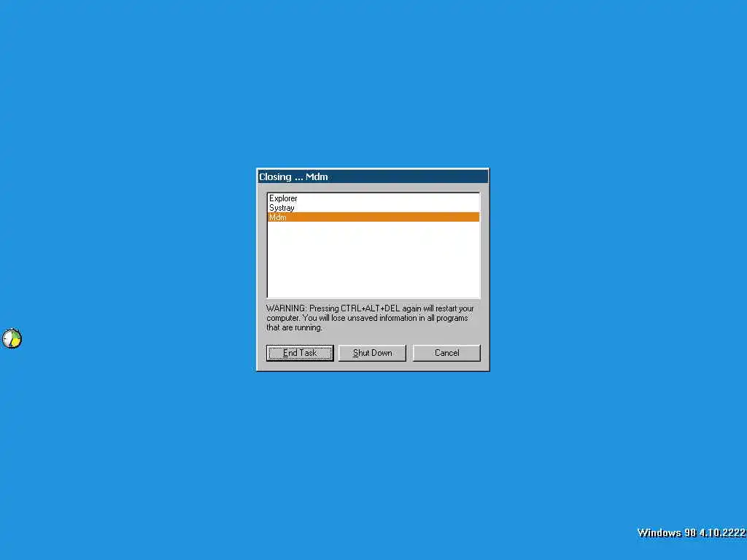Image resolution: width=747 pixels, height=560 pixels.
Task: Click the Shut Down button
Action: 372,353
